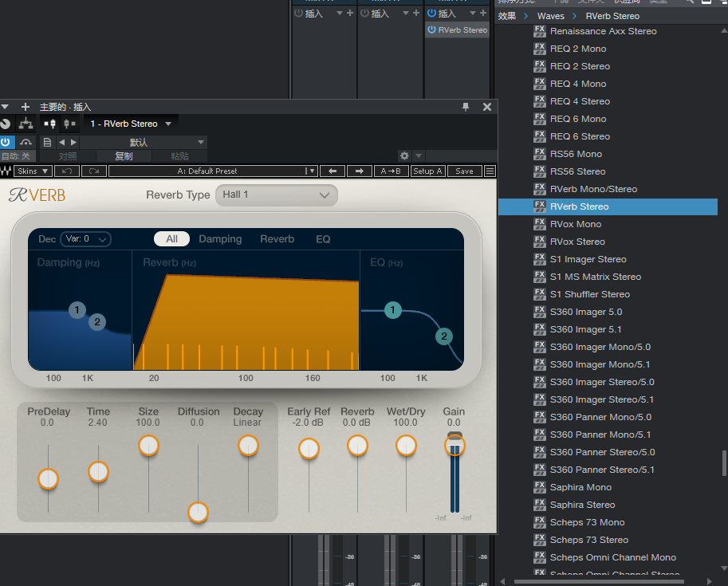Open the Dec Var: 0 dropdown

86,239
